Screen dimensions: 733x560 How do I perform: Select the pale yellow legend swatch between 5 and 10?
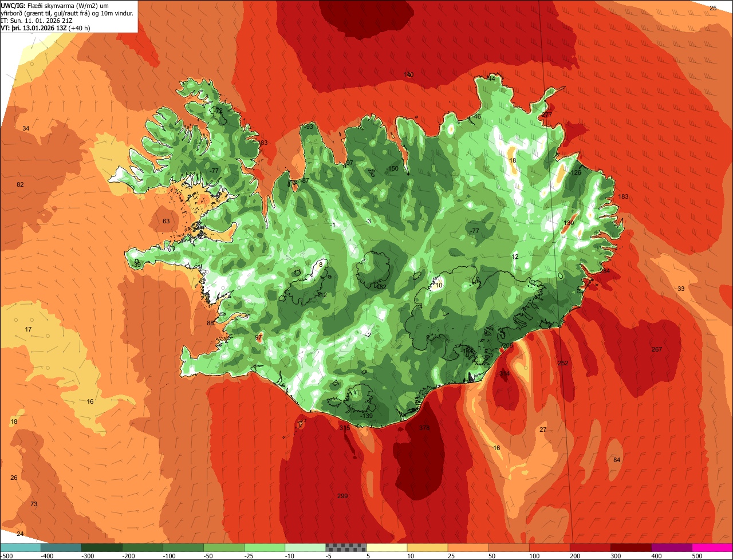[x=387, y=547]
